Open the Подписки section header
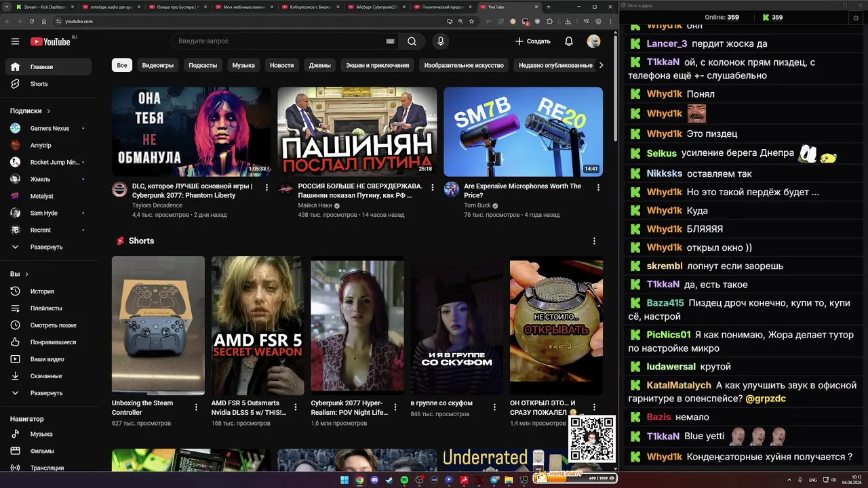This screenshot has width=868, height=488. pyautogui.click(x=30, y=111)
